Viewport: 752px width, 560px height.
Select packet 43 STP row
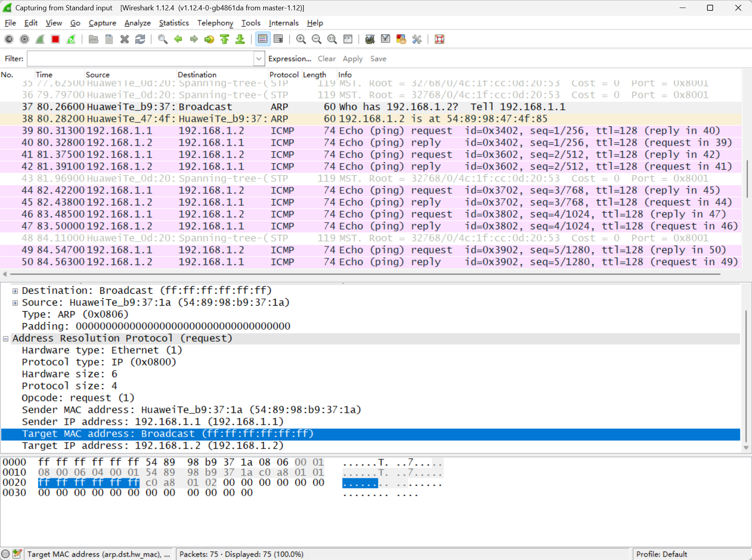(x=371, y=178)
